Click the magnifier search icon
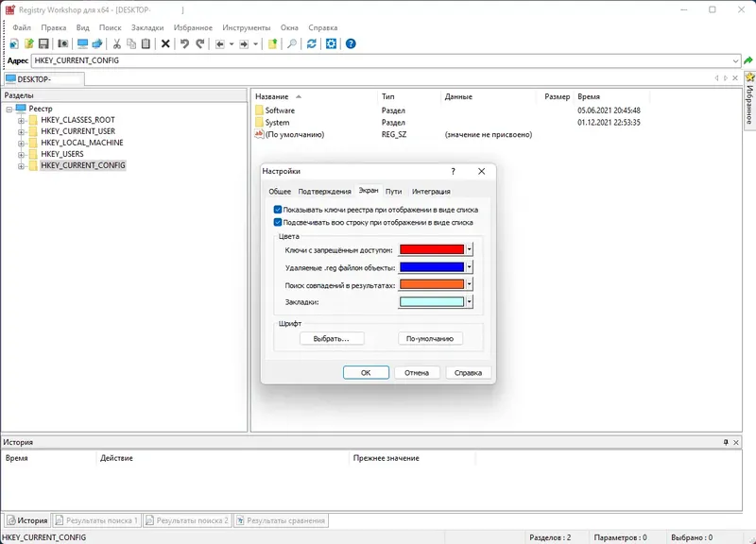Viewport: 756px width, 544px height. [292, 43]
